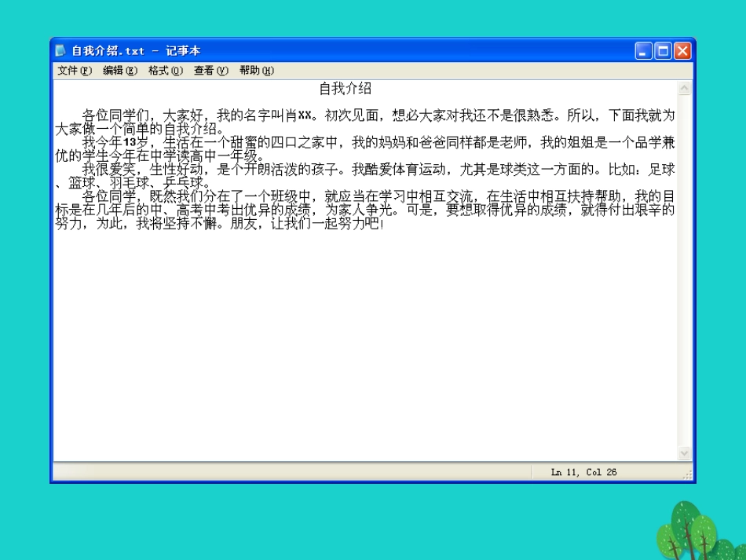746x560 pixels.
Task: Open the 文件(F) menu
Action: coord(75,71)
